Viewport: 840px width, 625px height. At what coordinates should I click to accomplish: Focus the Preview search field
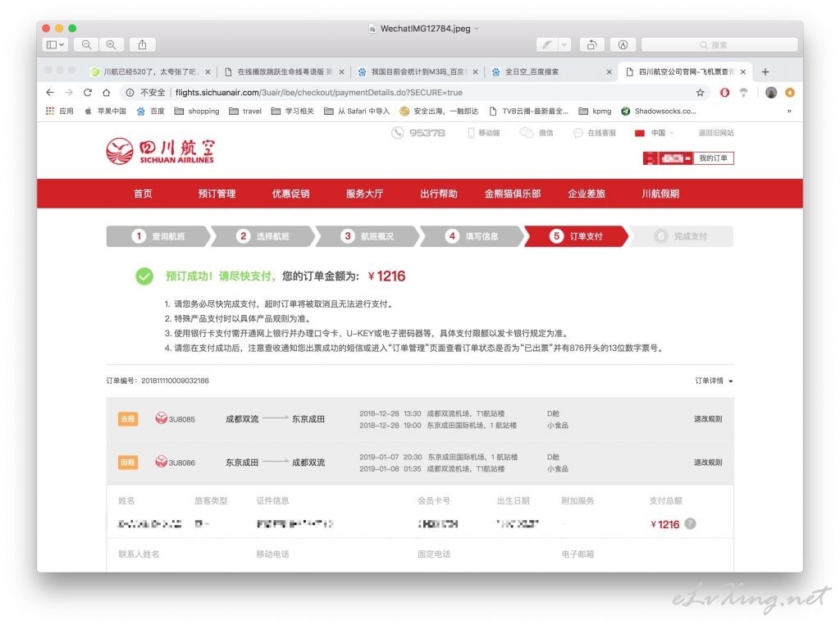tap(719, 45)
